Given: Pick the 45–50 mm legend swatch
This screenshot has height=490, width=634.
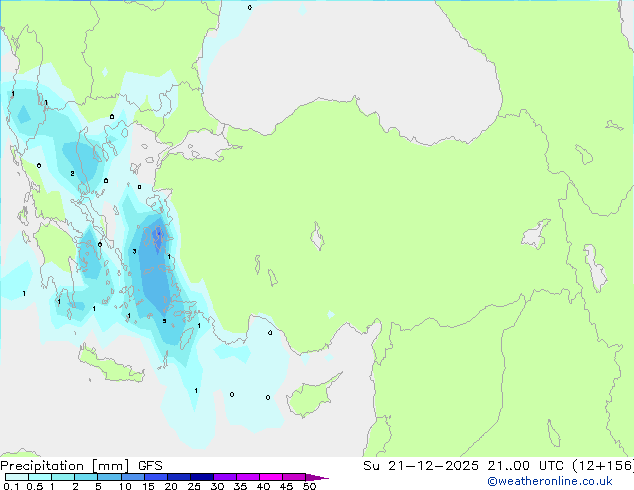Looking at the screenshot, I should (294, 477).
